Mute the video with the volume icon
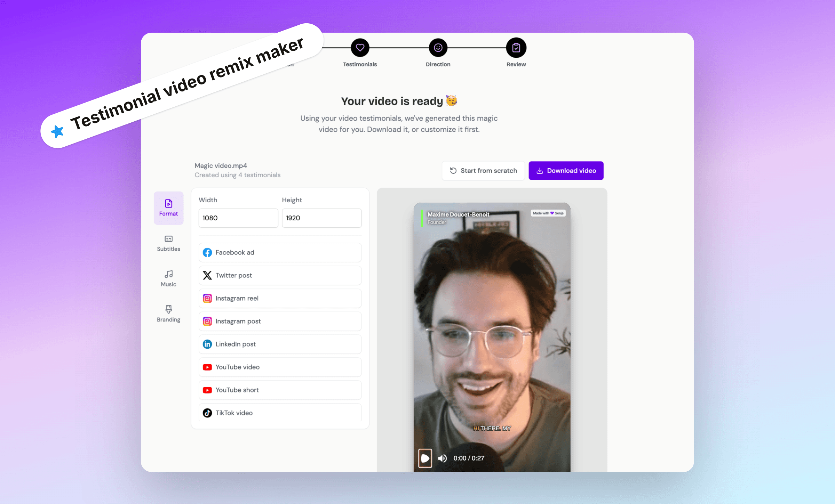 (443, 458)
